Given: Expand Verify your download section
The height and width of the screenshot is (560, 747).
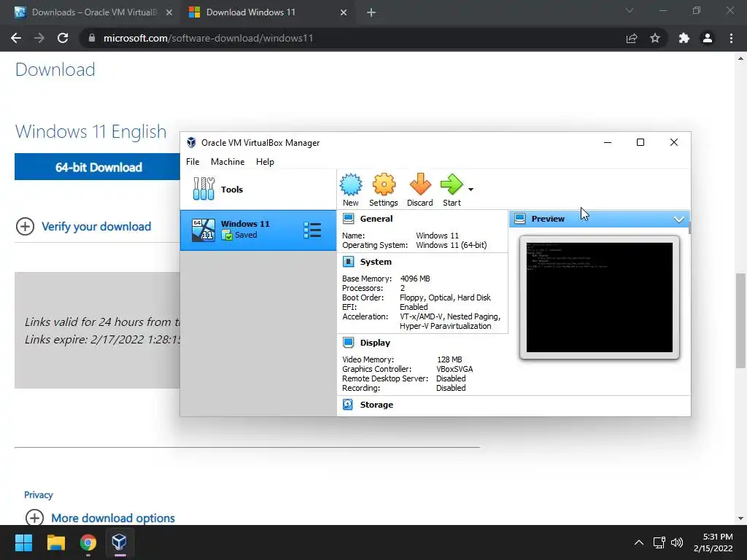Looking at the screenshot, I should pyautogui.click(x=84, y=226).
